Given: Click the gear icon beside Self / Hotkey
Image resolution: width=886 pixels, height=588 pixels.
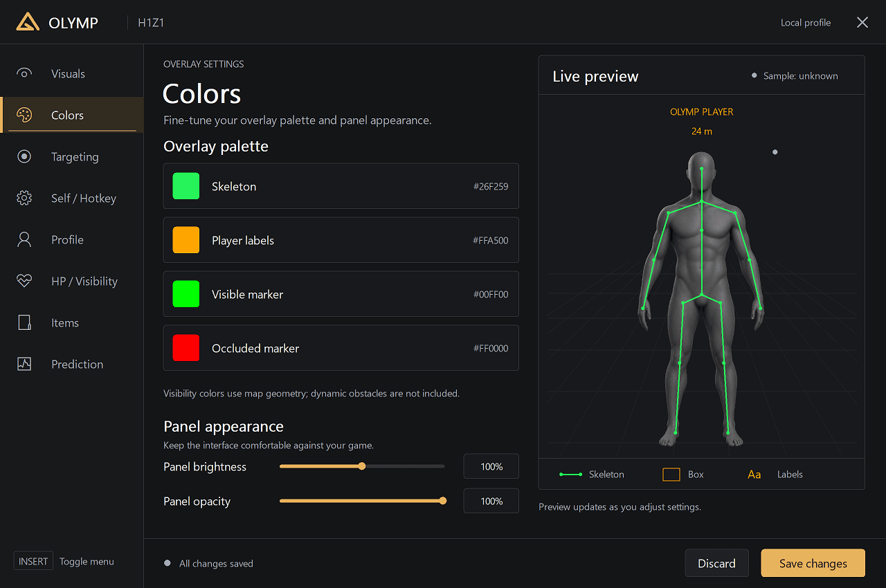Looking at the screenshot, I should 24,198.
